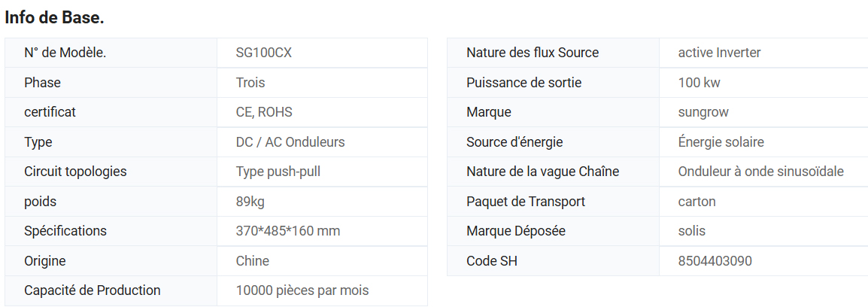The height and width of the screenshot is (307, 868).
Task: Select the 'DC / AC Onduleurs' type value
Action: (x=290, y=142)
